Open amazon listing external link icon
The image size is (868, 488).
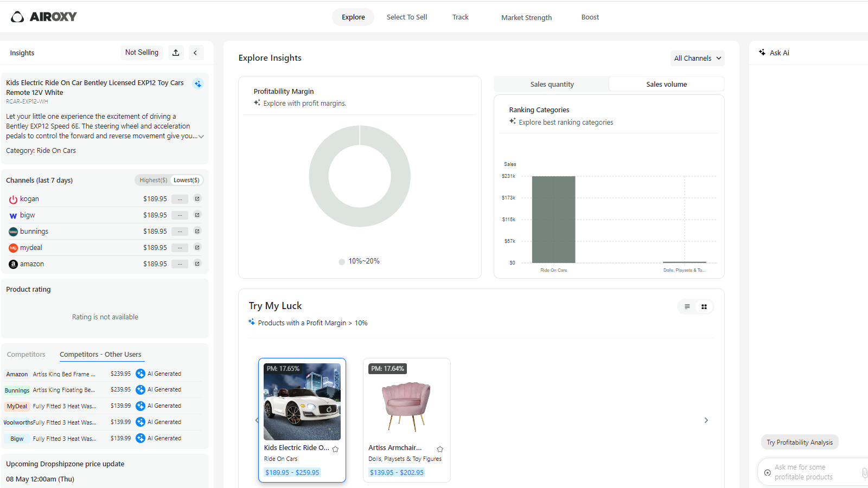pos(197,264)
